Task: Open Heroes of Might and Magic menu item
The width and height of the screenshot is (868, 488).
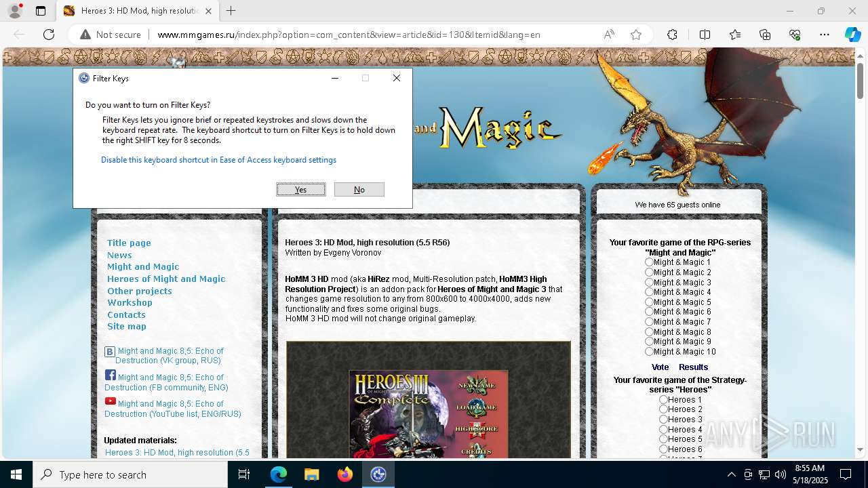Action: tap(166, 279)
